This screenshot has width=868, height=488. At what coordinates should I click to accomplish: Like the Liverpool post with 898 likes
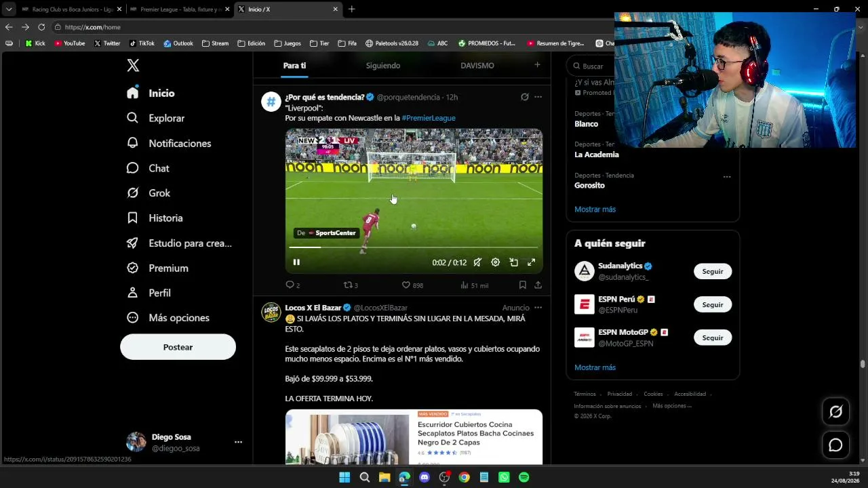coord(412,285)
